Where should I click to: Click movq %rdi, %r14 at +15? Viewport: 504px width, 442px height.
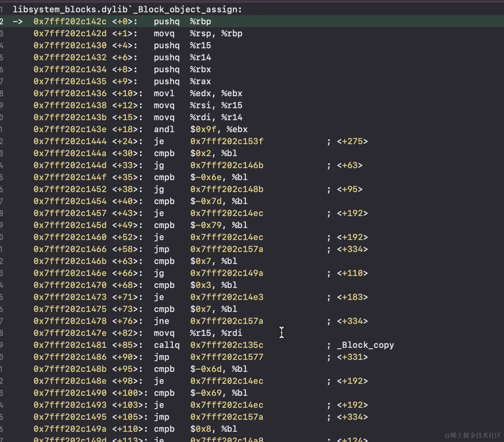click(198, 117)
